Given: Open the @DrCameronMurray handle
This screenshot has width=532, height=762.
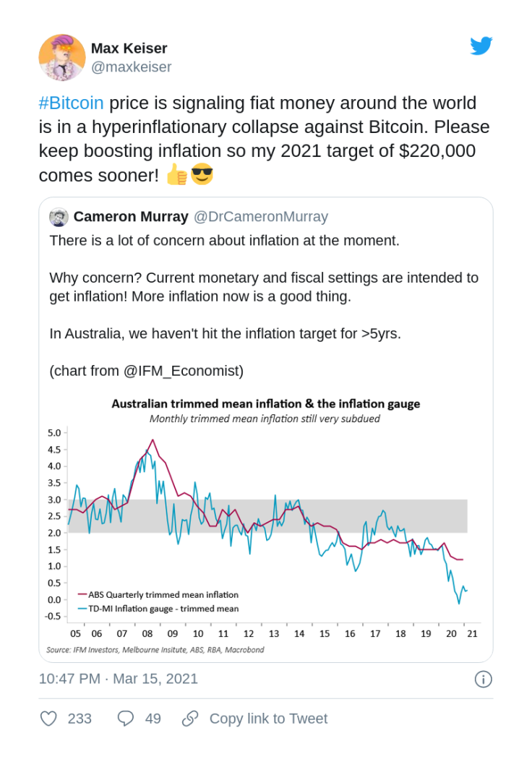Looking at the screenshot, I should point(261,217).
